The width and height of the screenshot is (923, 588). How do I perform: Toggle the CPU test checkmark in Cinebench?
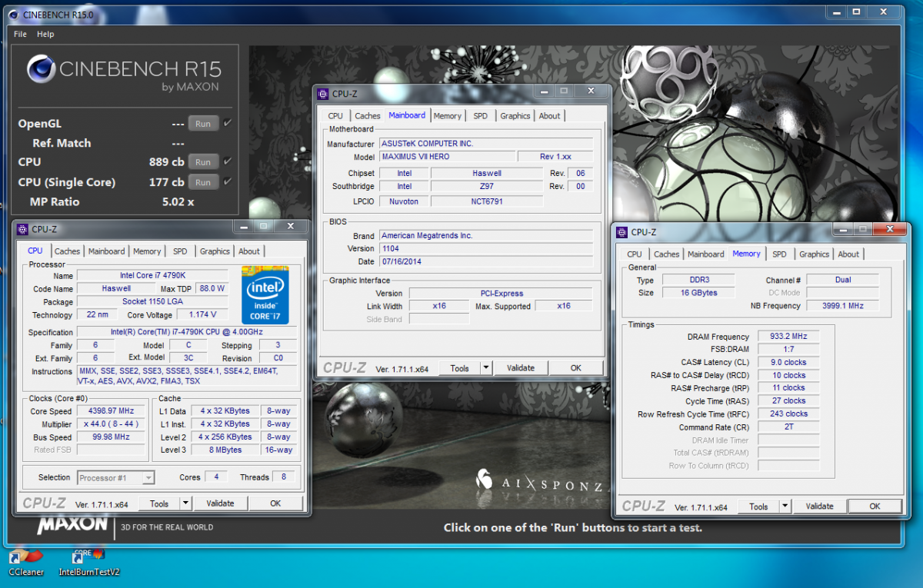click(x=228, y=161)
